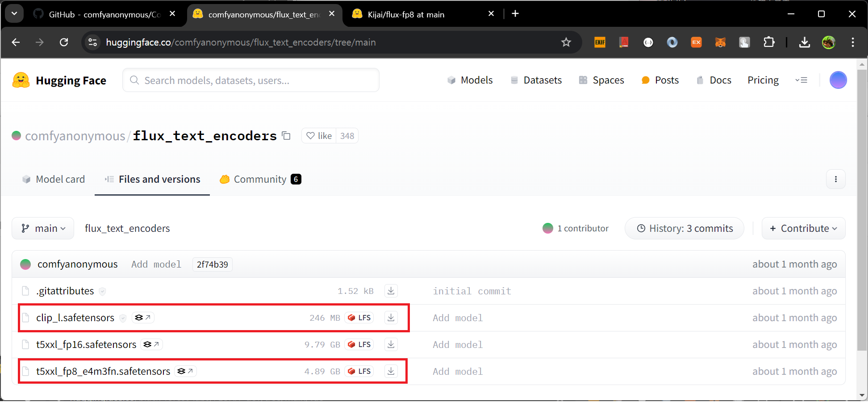Open comfyanonymous owner link in title
Screen dimensions: 868x402
[x=75, y=136]
